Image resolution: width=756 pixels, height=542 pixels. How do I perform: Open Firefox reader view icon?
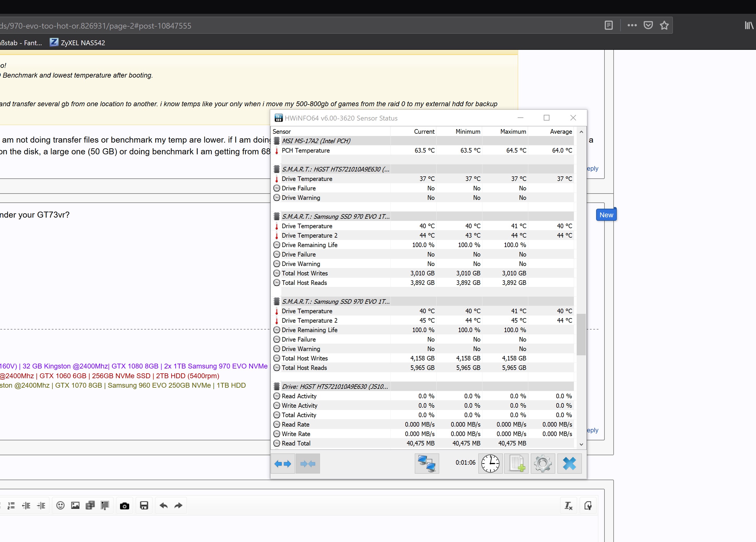(609, 25)
